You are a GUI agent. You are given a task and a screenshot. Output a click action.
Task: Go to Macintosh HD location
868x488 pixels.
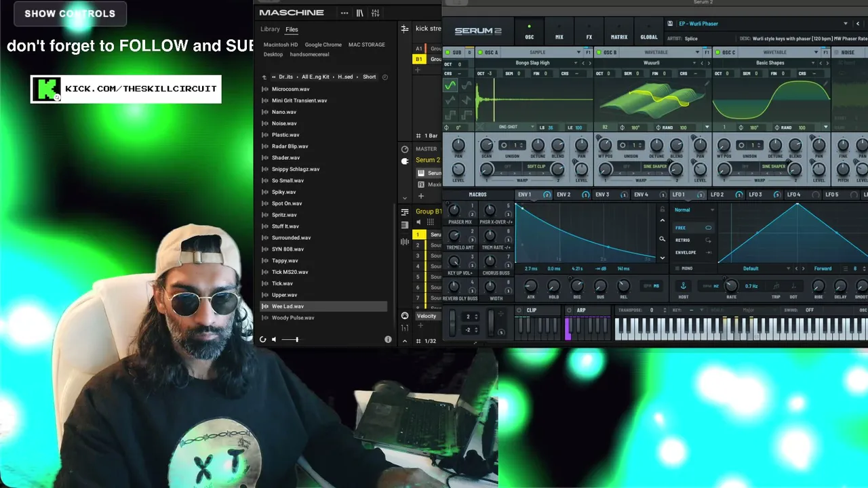(280, 45)
